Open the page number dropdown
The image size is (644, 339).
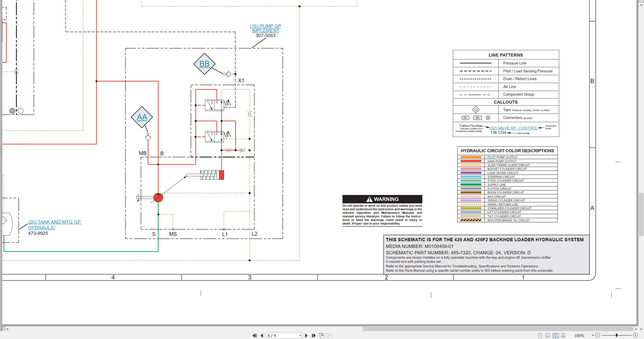point(300,336)
